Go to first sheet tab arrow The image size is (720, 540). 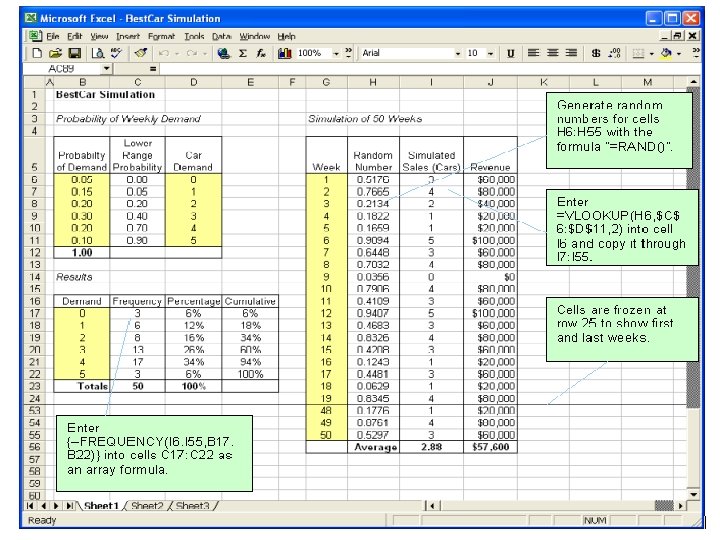(x=30, y=506)
